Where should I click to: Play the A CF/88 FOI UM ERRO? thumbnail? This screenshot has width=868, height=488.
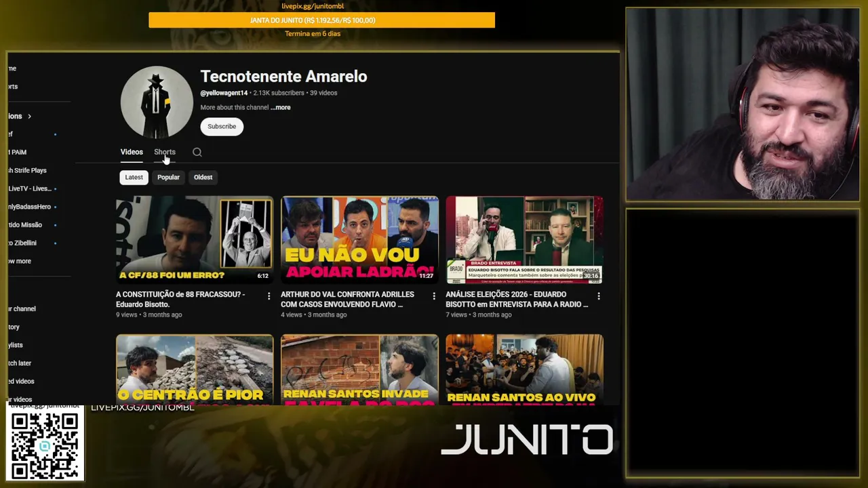click(x=195, y=240)
